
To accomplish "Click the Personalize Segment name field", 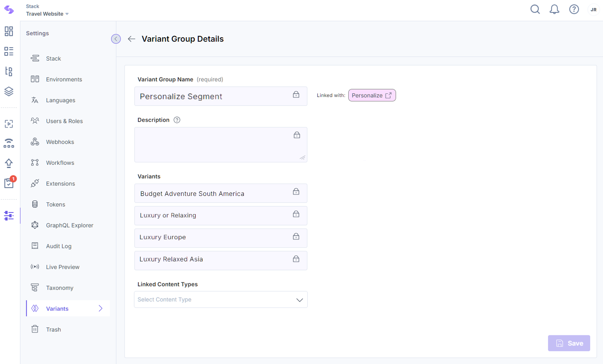I will click(221, 96).
